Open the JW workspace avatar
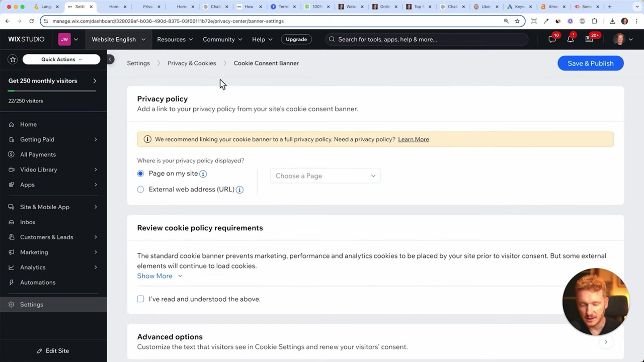 click(x=64, y=39)
